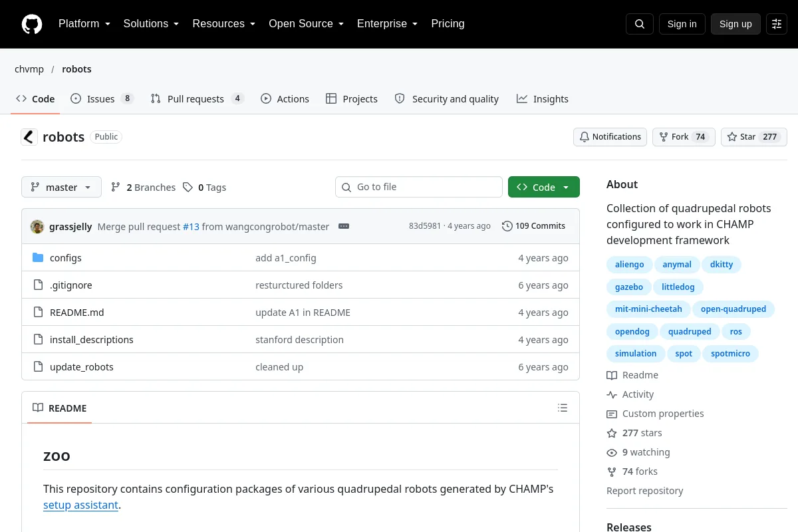The width and height of the screenshot is (798, 532).
Task: View the 2 Branches link
Action: click(x=143, y=188)
